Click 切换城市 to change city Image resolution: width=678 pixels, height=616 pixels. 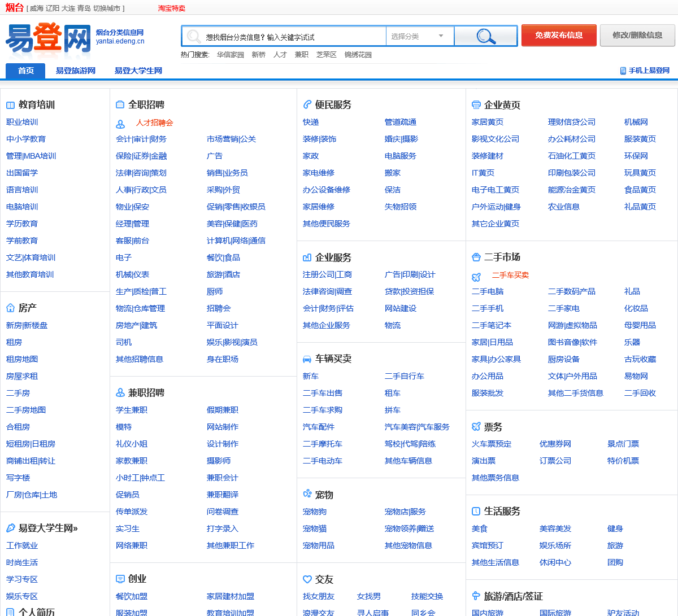click(x=107, y=8)
